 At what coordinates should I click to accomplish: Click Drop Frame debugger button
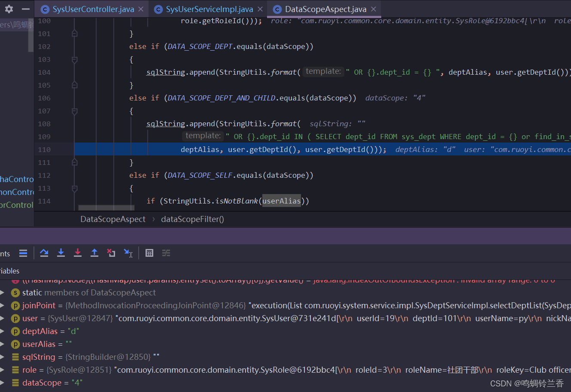111,253
